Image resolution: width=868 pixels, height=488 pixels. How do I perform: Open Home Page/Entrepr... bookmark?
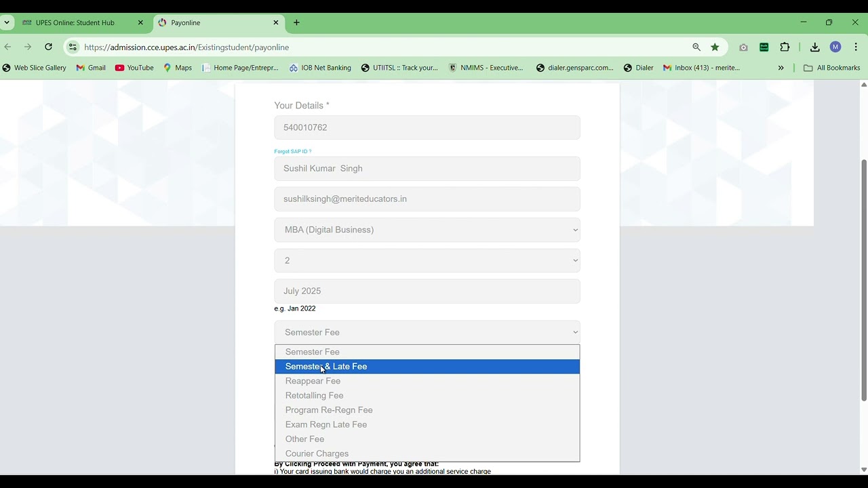[240, 68]
